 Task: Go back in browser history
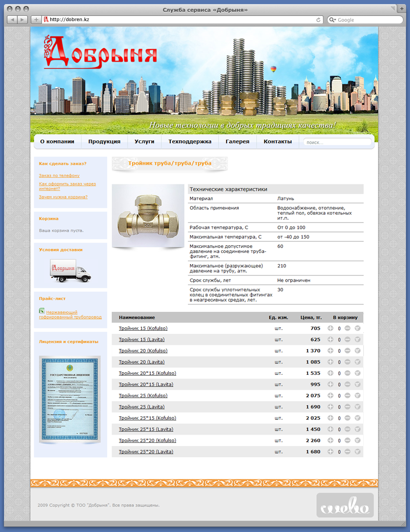pyautogui.click(x=12, y=19)
